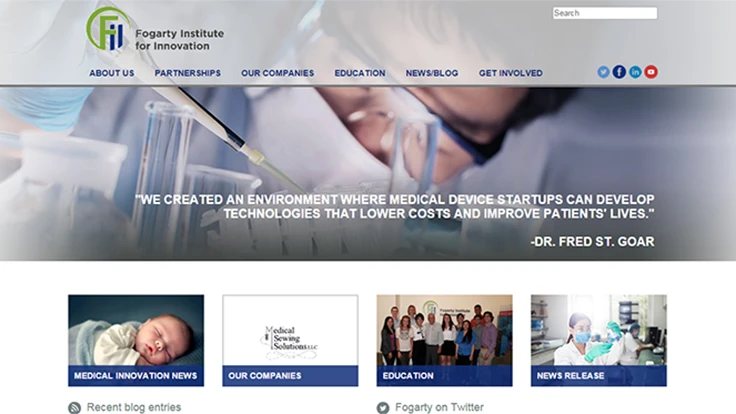Open the YouTube social icon in header
The image size is (736, 414).
coord(651,72)
